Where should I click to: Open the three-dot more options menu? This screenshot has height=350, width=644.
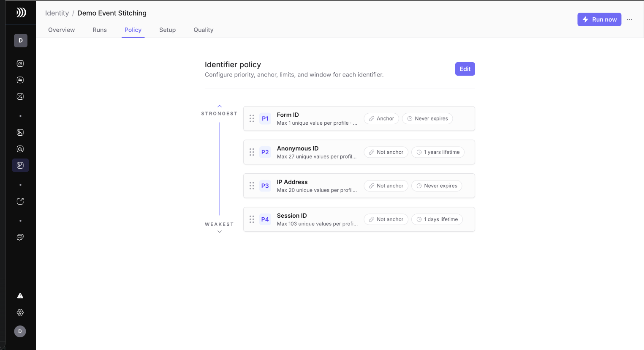pyautogui.click(x=630, y=19)
